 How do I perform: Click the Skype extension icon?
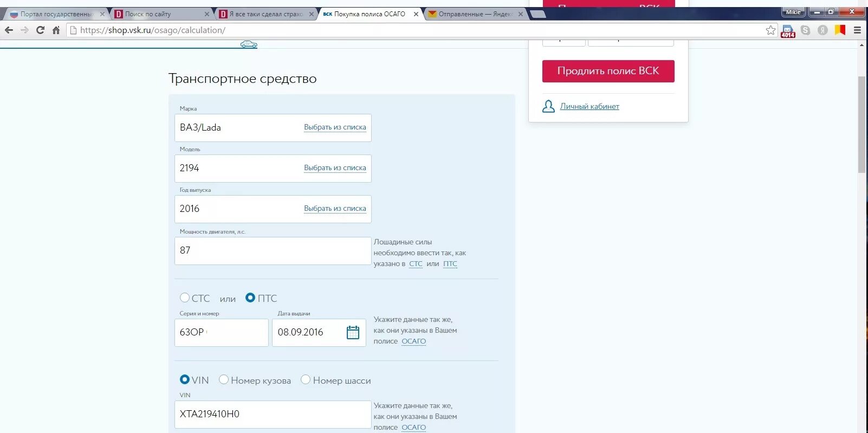(x=806, y=30)
